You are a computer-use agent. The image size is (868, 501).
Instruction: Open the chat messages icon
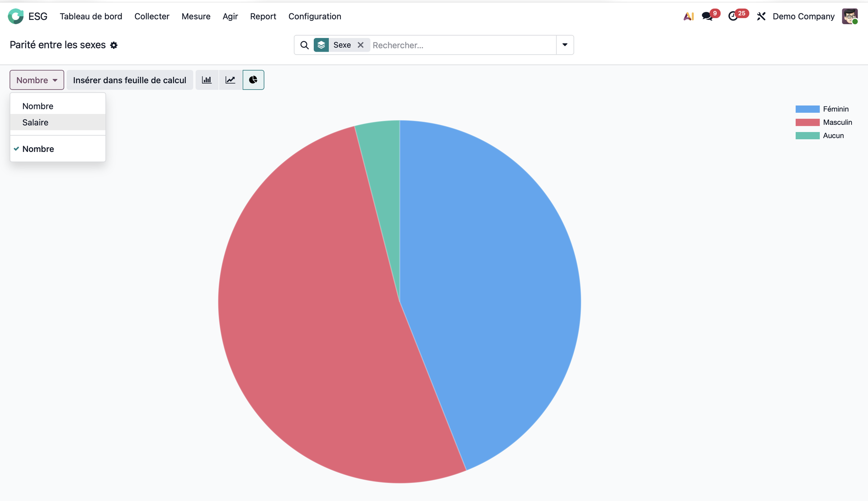(x=707, y=16)
